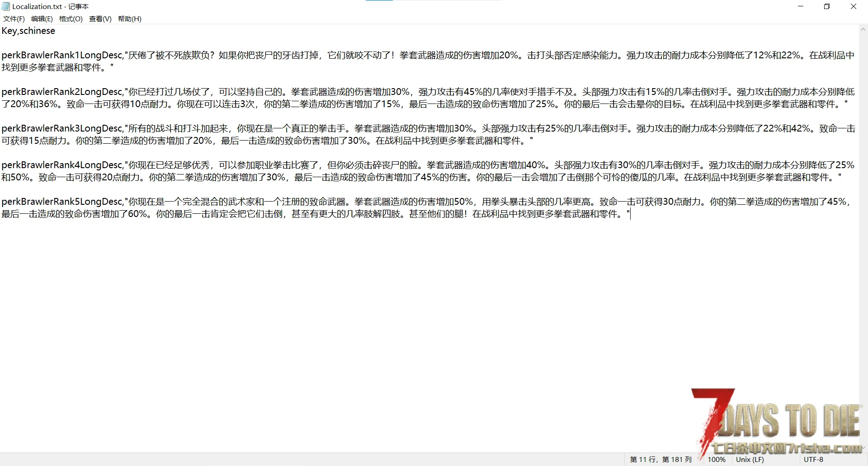Open the 文件(F) menu
This screenshot has width=868, height=466.
coord(14,19)
